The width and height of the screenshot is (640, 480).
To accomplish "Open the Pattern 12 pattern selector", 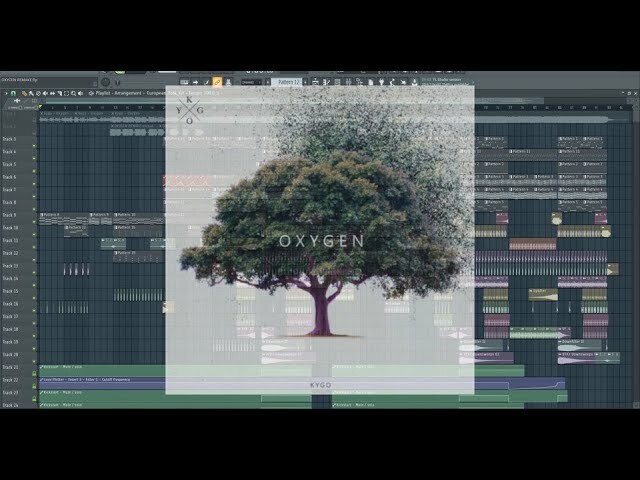I will coord(287,82).
